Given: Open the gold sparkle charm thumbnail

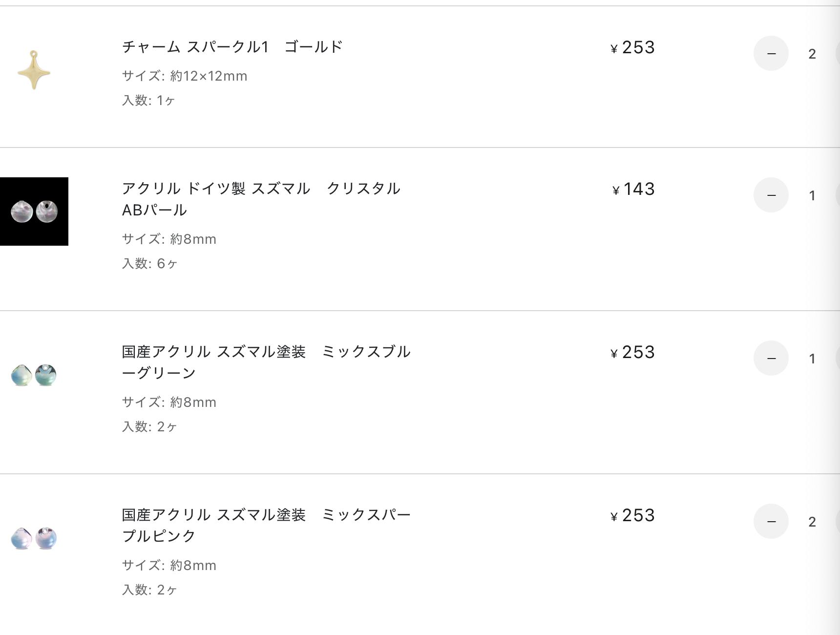Looking at the screenshot, I should 34,70.
